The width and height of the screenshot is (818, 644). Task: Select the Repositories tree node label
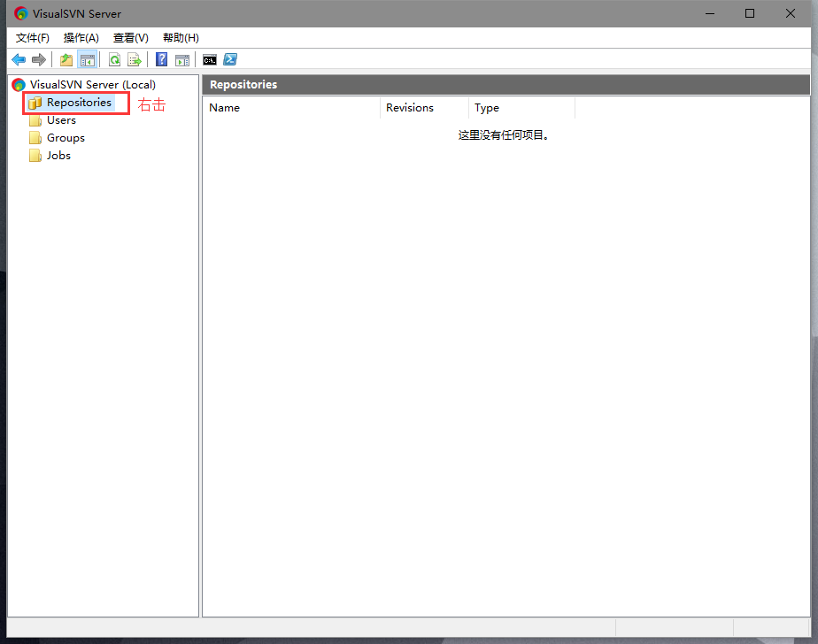click(80, 103)
